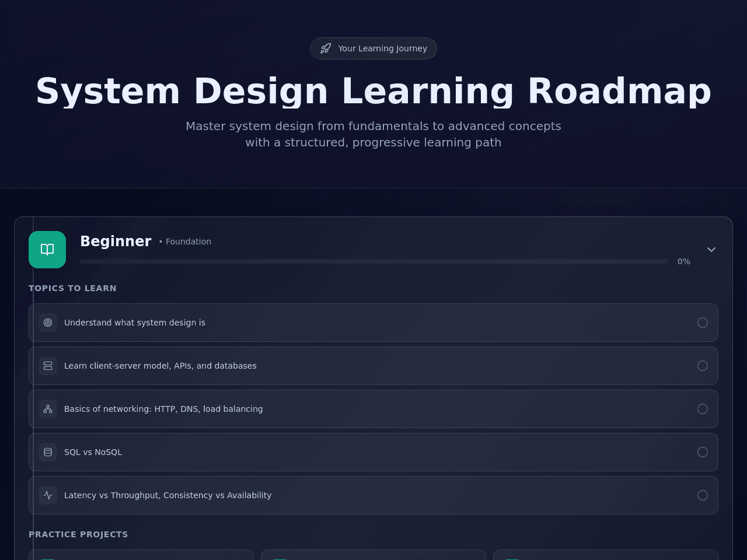The height and width of the screenshot is (560, 747).
Task: Click the TOPICS TO LEARN heading
Action: point(72,288)
